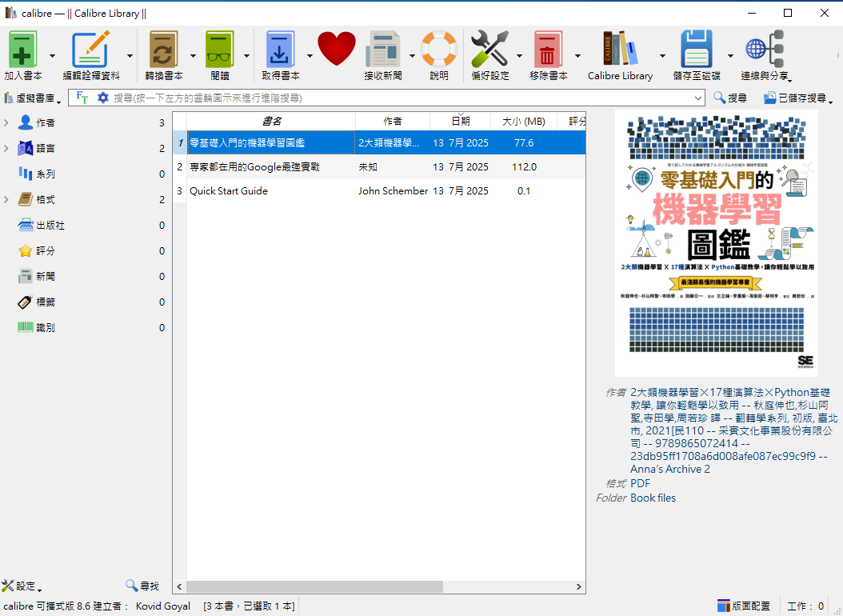843x616 pixels.
Task: Sort by 書名 column header
Action: 271,121
